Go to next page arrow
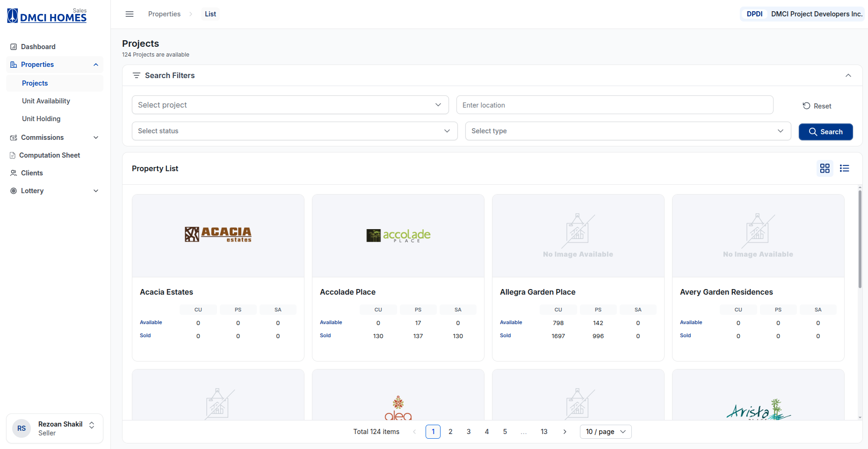The image size is (868, 449). pos(565,432)
